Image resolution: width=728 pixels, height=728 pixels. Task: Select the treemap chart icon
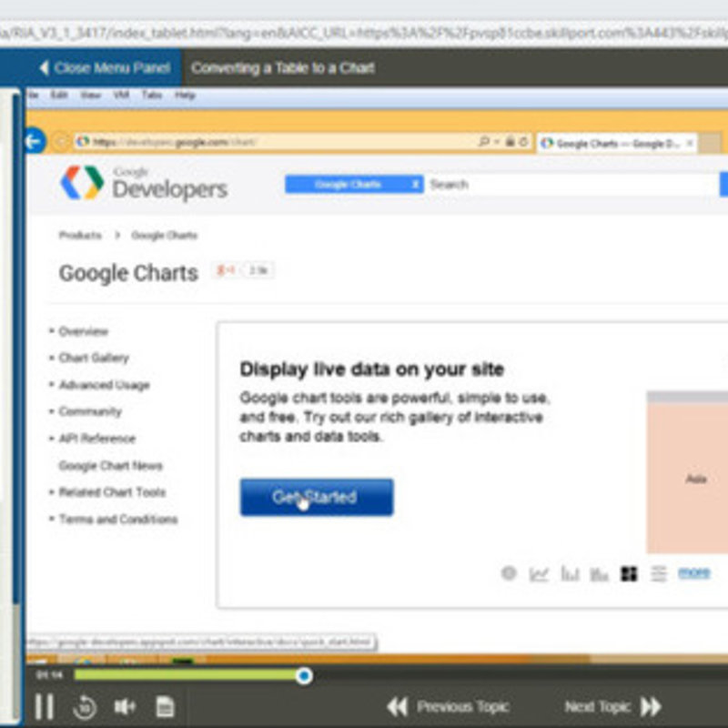[x=629, y=573]
